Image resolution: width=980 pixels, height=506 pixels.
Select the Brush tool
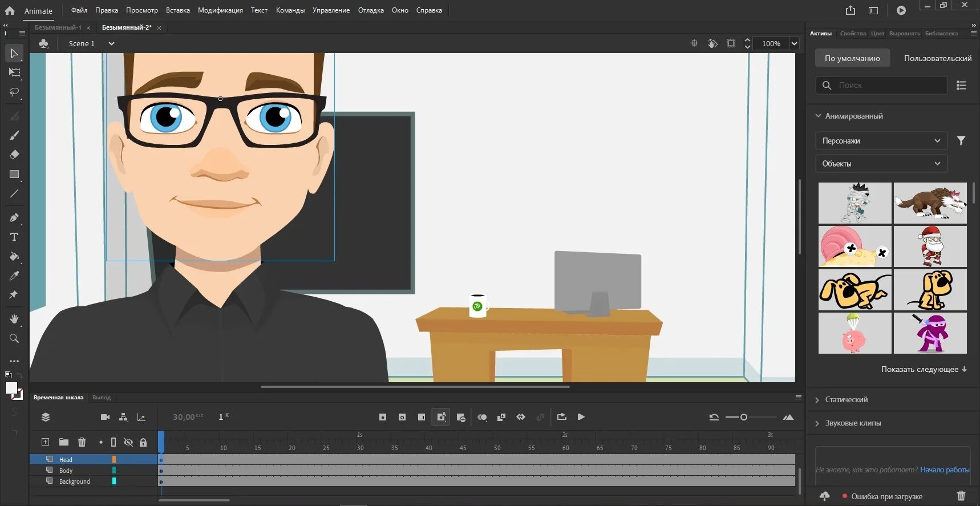pyautogui.click(x=14, y=135)
